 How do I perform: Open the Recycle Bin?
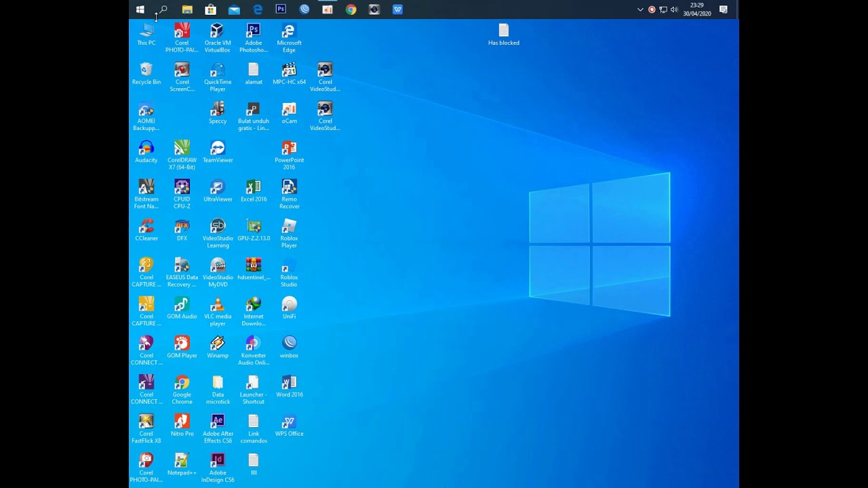coord(146,74)
